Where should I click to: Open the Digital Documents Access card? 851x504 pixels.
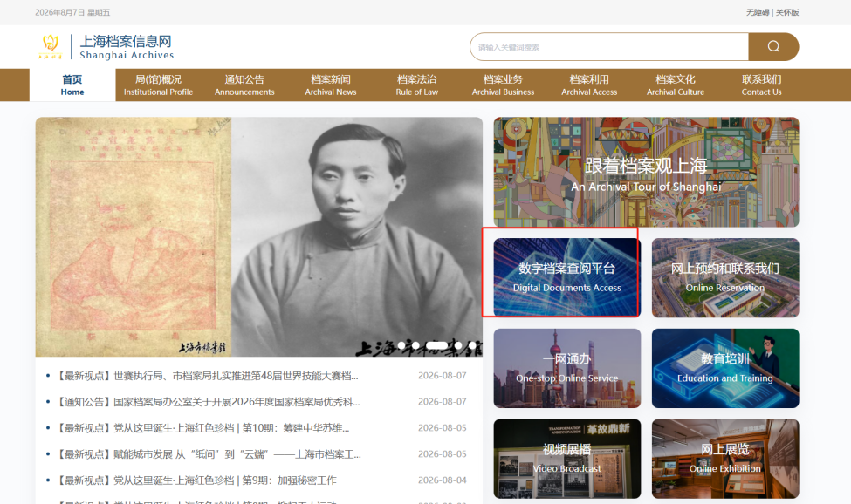click(567, 277)
